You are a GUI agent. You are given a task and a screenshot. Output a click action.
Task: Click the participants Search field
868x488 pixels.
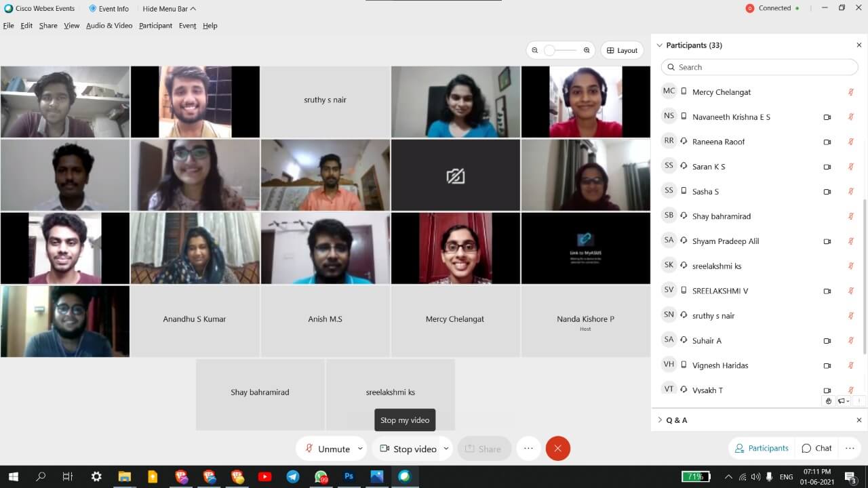[x=759, y=67]
